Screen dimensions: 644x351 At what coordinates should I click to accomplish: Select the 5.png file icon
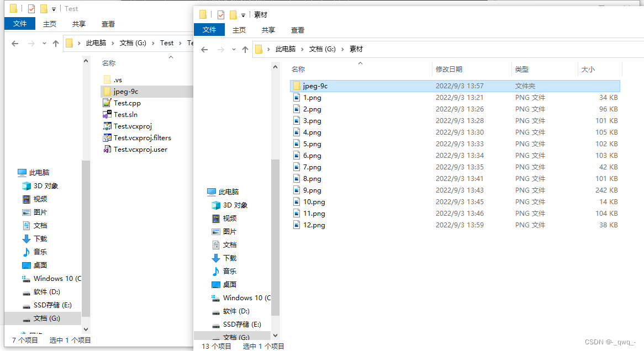(297, 143)
